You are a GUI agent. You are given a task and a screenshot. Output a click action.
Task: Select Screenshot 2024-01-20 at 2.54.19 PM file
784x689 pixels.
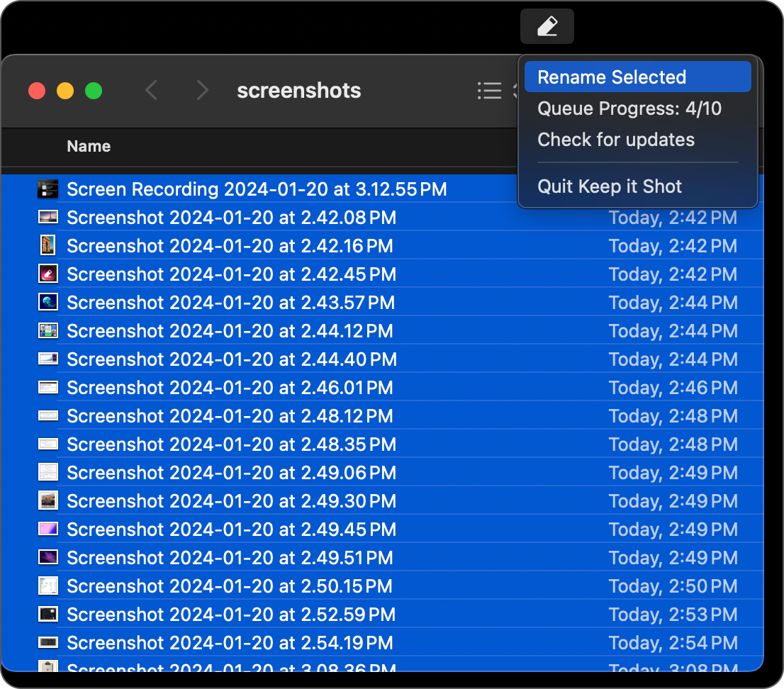[230, 643]
